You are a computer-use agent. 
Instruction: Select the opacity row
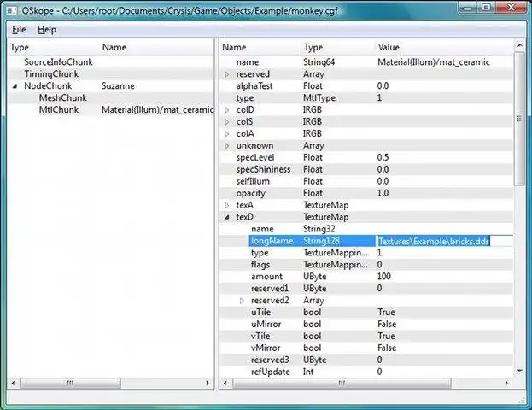pos(366,193)
